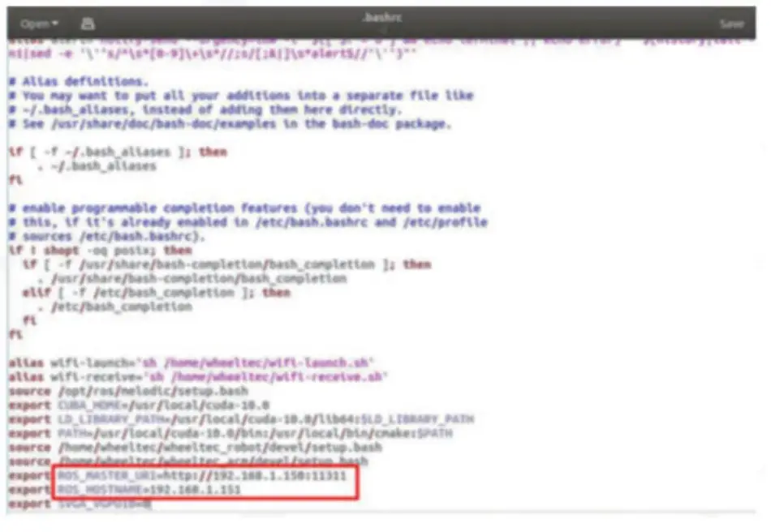Click line 'source /home/wheeltec/wheeltec_robot/devel/setup.bash'
771x532 pixels.
(196, 448)
